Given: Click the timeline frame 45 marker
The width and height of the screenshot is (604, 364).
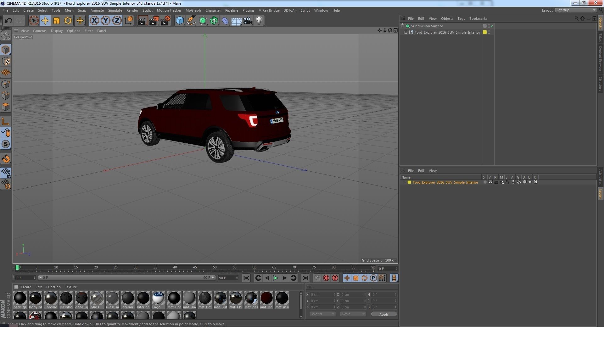Looking at the screenshot, I should 195,267.
